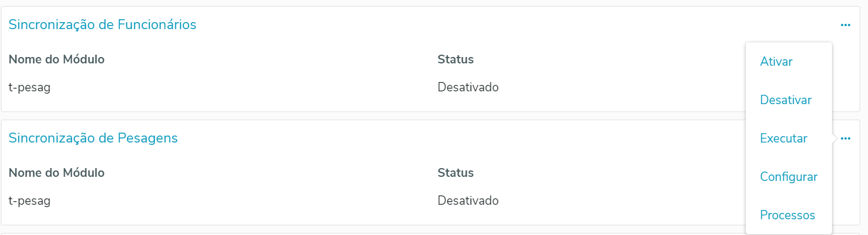The image size is (868, 235).
Task: Select Ativar from the popup menu
Action: point(776,62)
